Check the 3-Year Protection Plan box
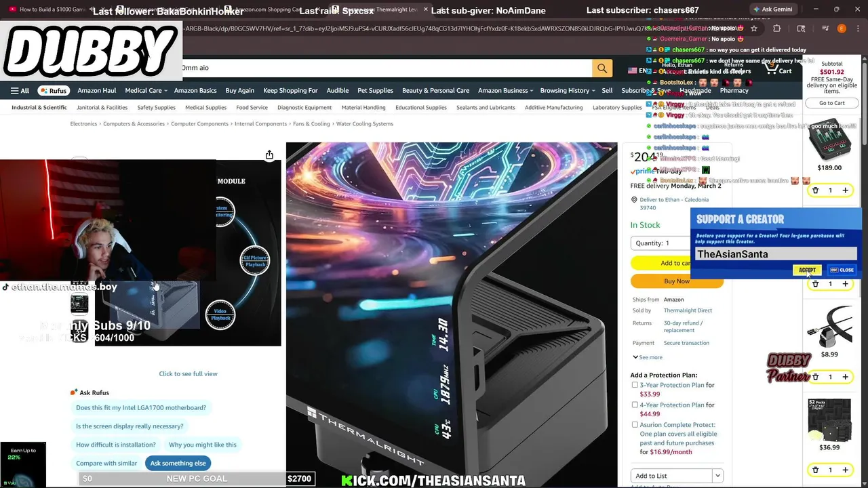868x488 pixels. tap(635, 385)
